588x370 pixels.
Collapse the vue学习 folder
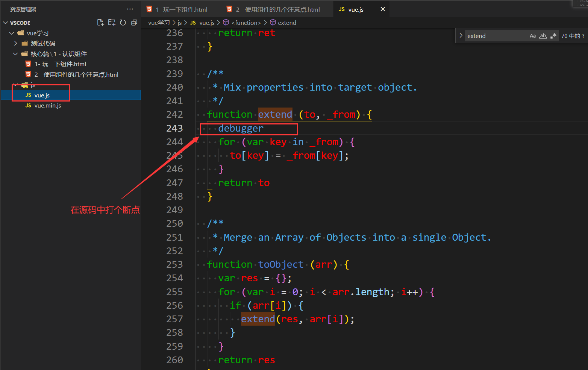click(12, 33)
